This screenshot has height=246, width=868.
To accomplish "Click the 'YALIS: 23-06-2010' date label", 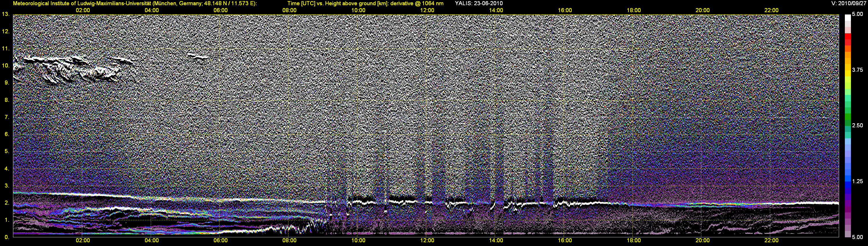I will (479, 3).
